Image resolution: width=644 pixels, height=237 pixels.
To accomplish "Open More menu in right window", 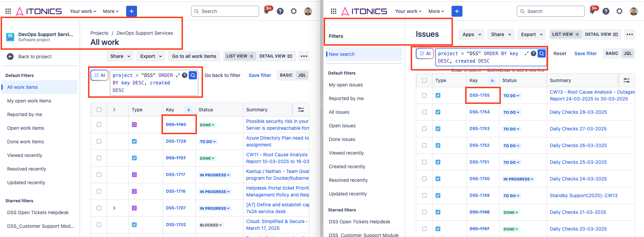I will pyautogui.click(x=436, y=11).
